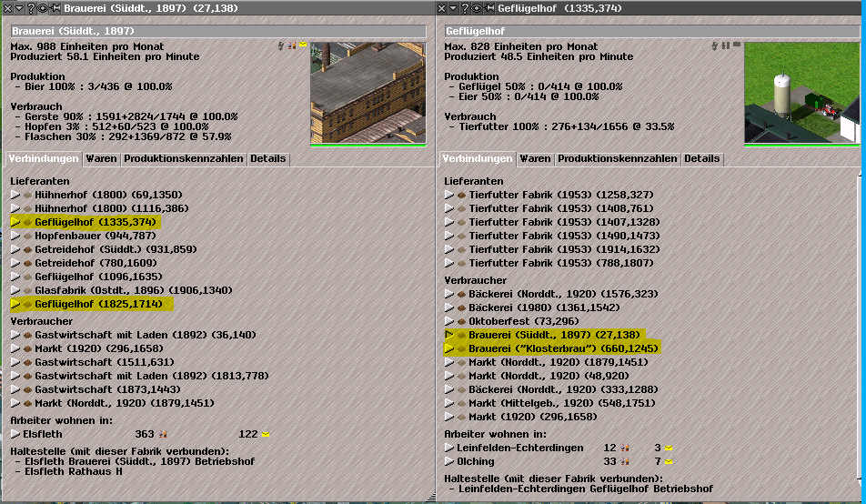Click arrow beside Elsfleth town entry

click(15, 435)
